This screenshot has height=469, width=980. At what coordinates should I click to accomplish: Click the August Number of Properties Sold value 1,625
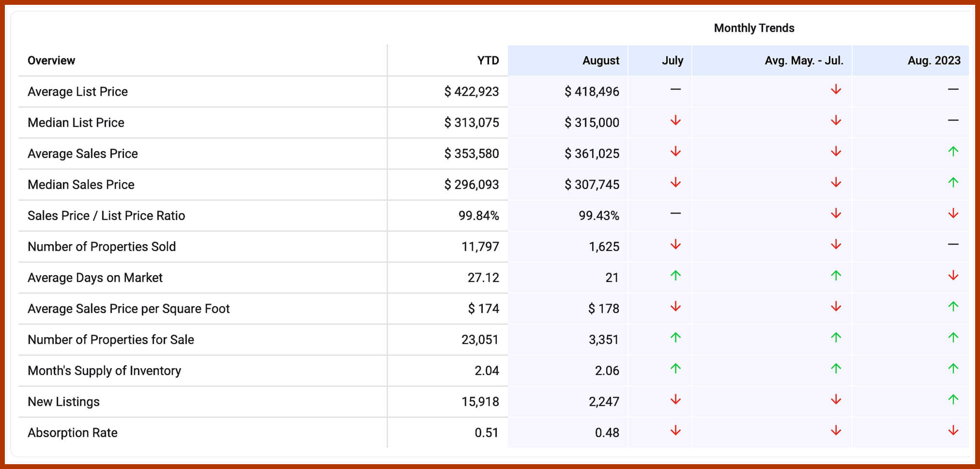(604, 247)
